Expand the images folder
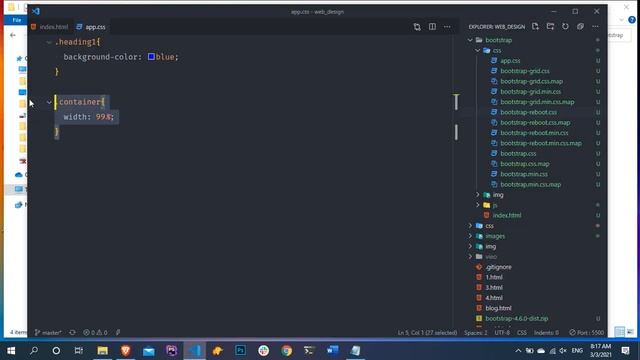Screen dimensions: 640x360 (470, 236)
